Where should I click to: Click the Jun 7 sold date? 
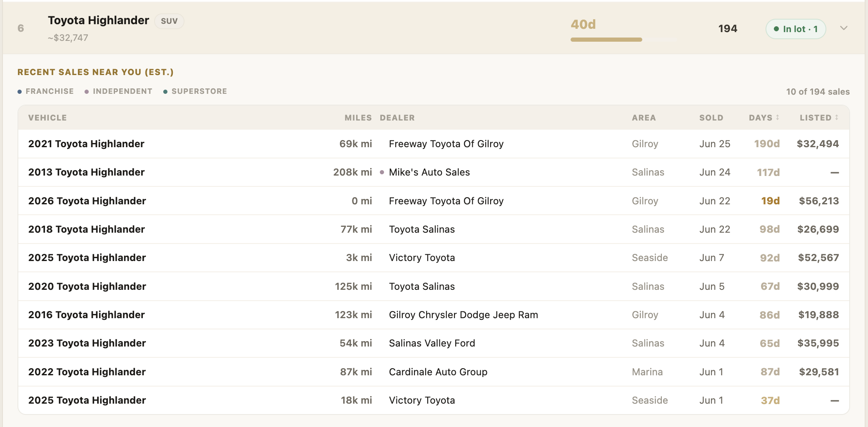pos(712,258)
